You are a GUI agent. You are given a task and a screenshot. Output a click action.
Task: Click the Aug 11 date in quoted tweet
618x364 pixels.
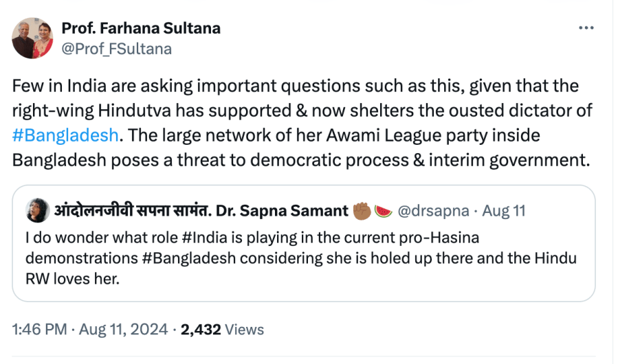click(x=505, y=211)
